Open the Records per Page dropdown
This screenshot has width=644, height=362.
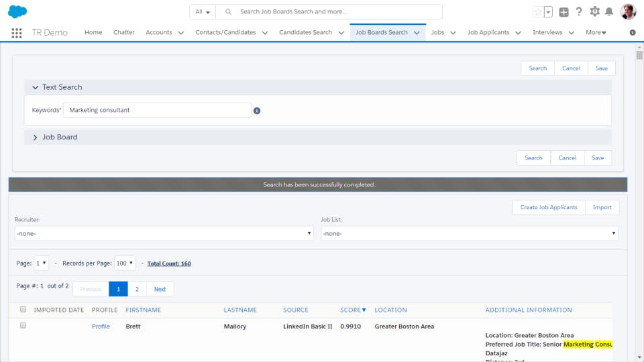pyautogui.click(x=125, y=263)
